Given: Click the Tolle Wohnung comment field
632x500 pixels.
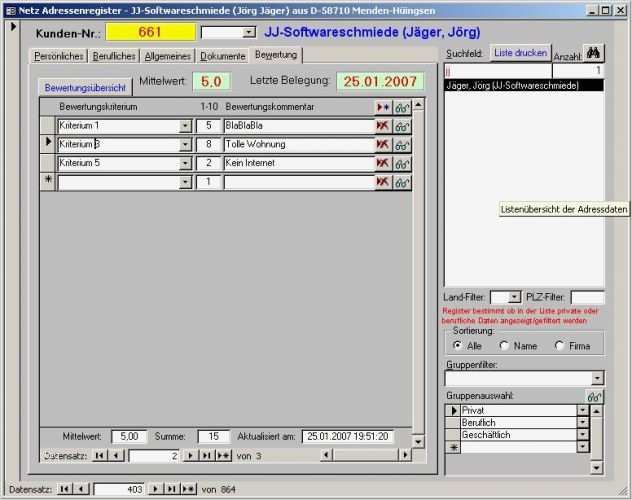Looking at the screenshot, I should click(x=299, y=145).
